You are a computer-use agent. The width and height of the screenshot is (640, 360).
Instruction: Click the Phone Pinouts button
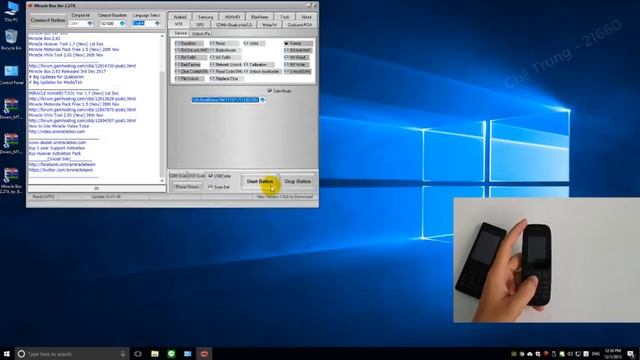point(187,187)
